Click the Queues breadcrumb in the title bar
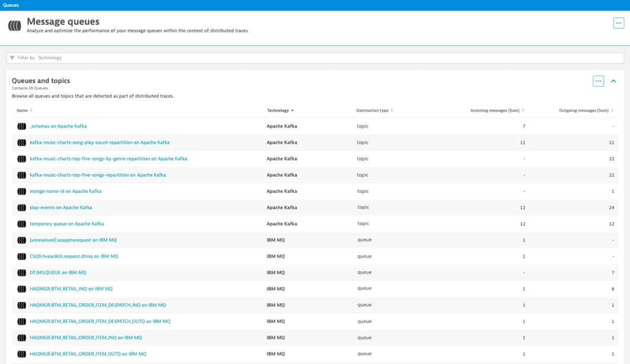 click(10, 5)
